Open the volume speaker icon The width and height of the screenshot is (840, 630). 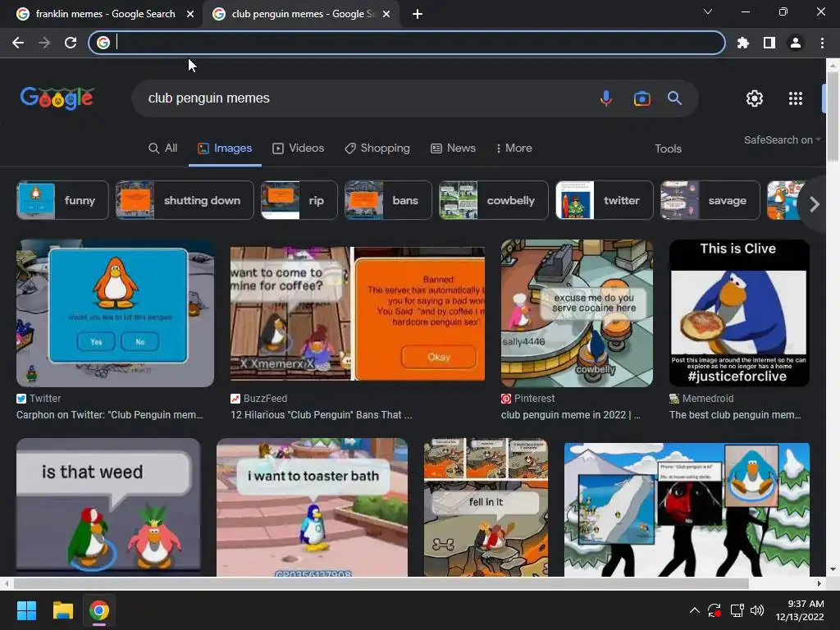coord(757,610)
